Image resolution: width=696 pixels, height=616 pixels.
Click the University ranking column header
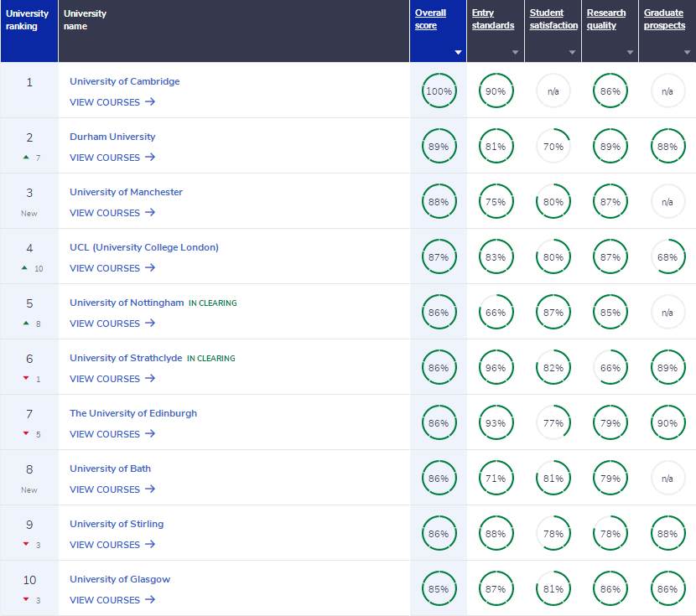click(29, 31)
